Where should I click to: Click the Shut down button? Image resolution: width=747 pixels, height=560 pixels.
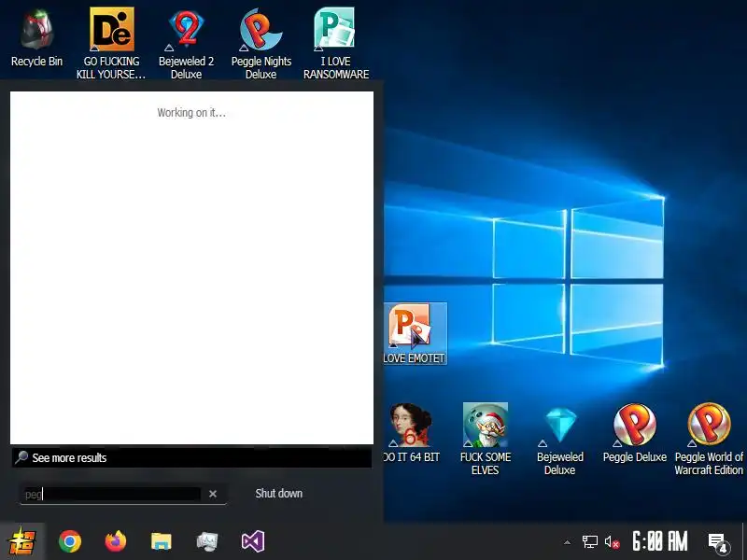click(278, 494)
